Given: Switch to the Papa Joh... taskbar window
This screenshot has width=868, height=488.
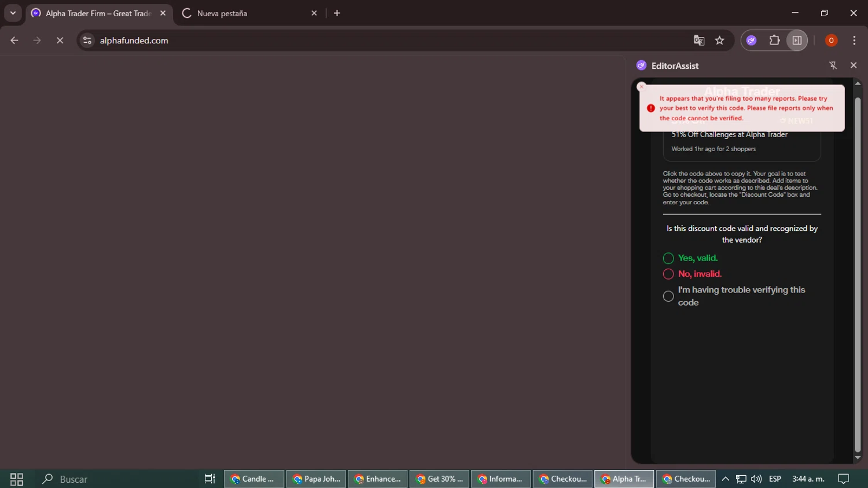Looking at the screenshot, I should tap(316, 479).
